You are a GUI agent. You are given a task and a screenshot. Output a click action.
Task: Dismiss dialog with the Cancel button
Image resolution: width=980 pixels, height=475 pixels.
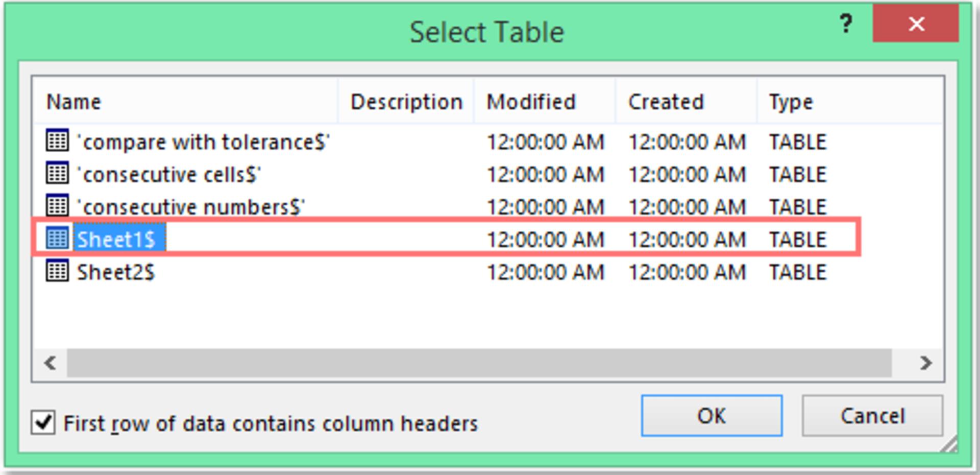pyautogui.click(x=872, y=416)
